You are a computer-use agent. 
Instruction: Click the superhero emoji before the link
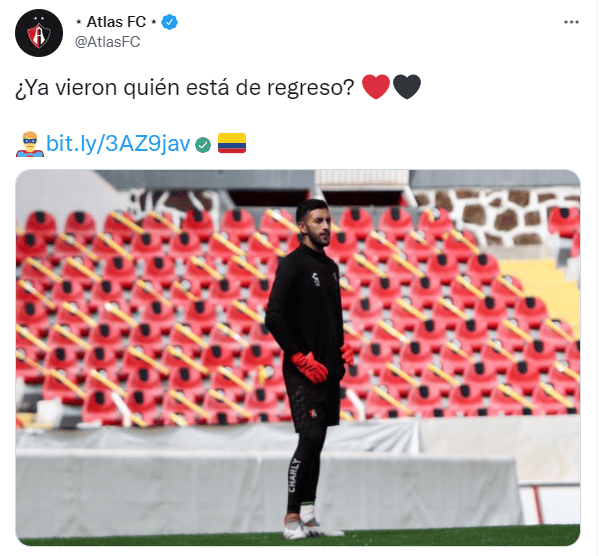30,144
